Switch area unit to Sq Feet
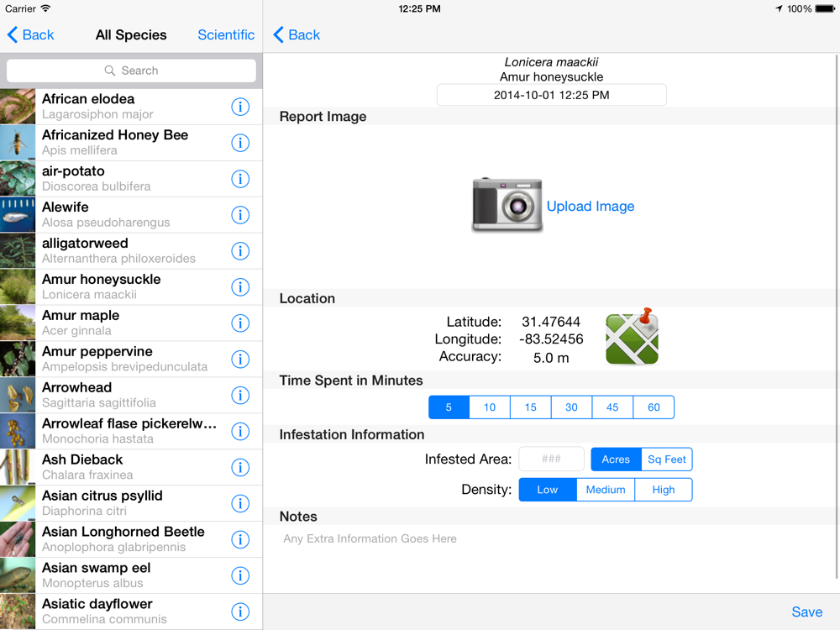Viewport: 840px width, 630px height. click(667, 459)
